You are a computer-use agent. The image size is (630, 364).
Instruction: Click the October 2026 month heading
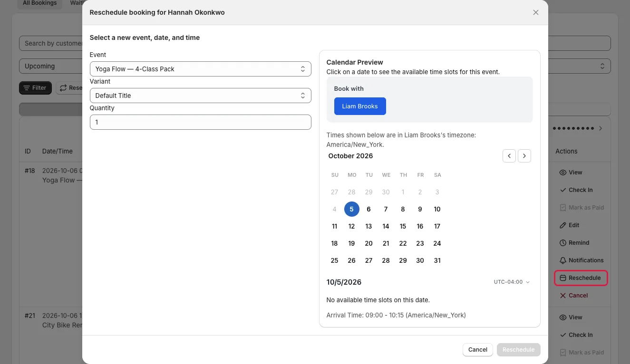(351, 156)
